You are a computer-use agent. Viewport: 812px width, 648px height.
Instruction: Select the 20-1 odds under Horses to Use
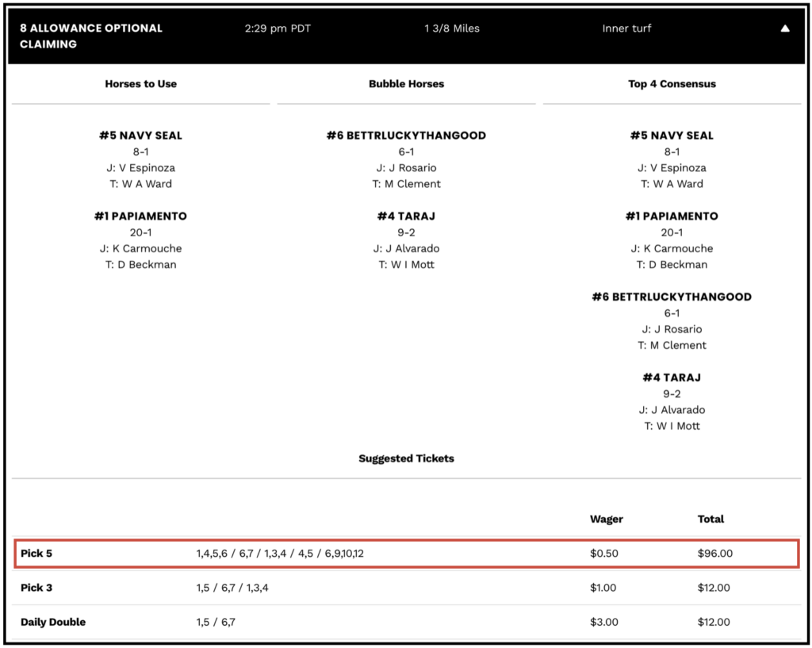141,232
